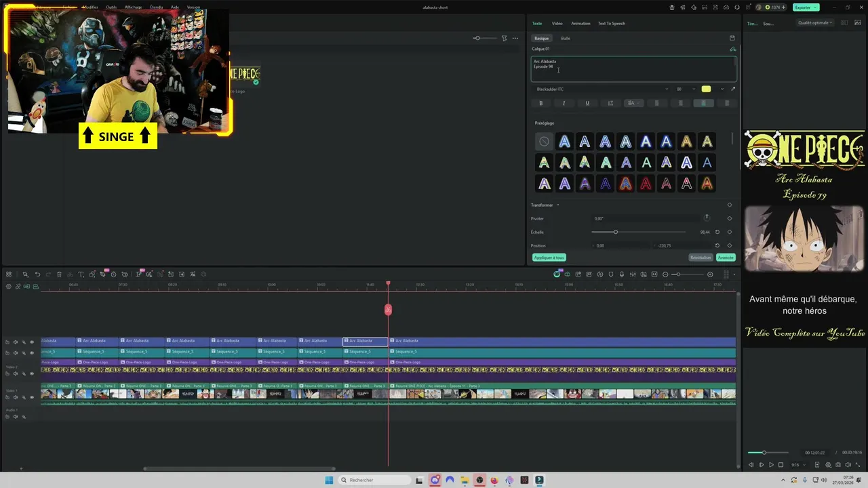
Task: Switch to the Vidéo tab
Action: tap(557, 23)
